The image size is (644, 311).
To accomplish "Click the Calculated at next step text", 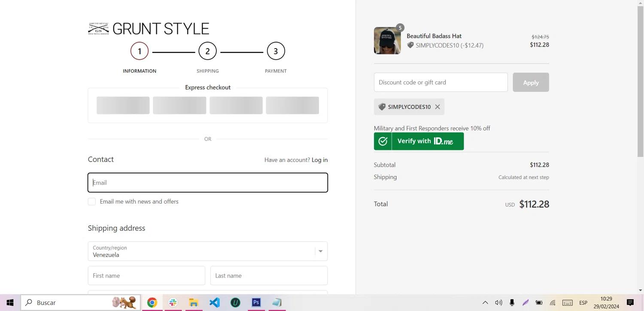I will click(524, 177).
